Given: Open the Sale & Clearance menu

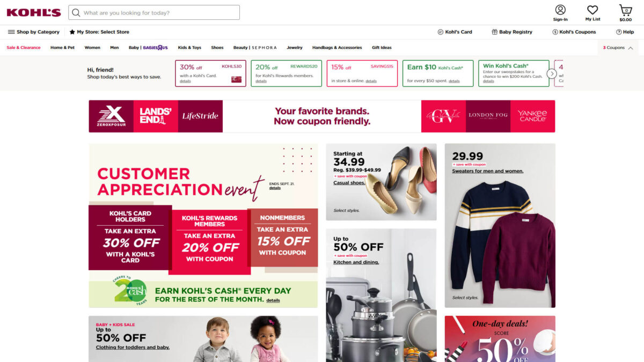Looking at the screenshot, I should click(24, 48).
